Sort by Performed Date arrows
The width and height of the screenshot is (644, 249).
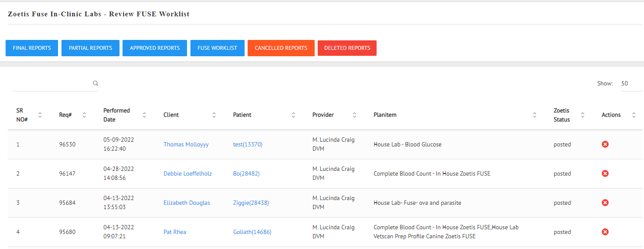point(144,115)
